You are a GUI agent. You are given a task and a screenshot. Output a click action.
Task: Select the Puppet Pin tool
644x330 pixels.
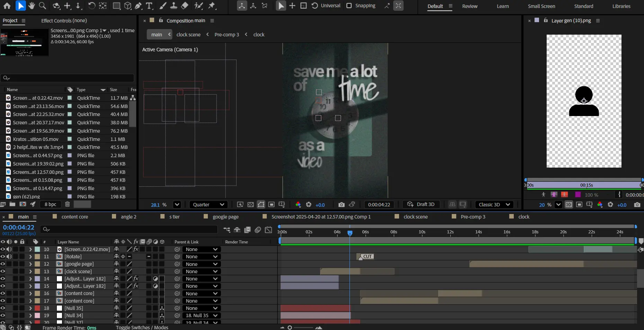(212, 6)
